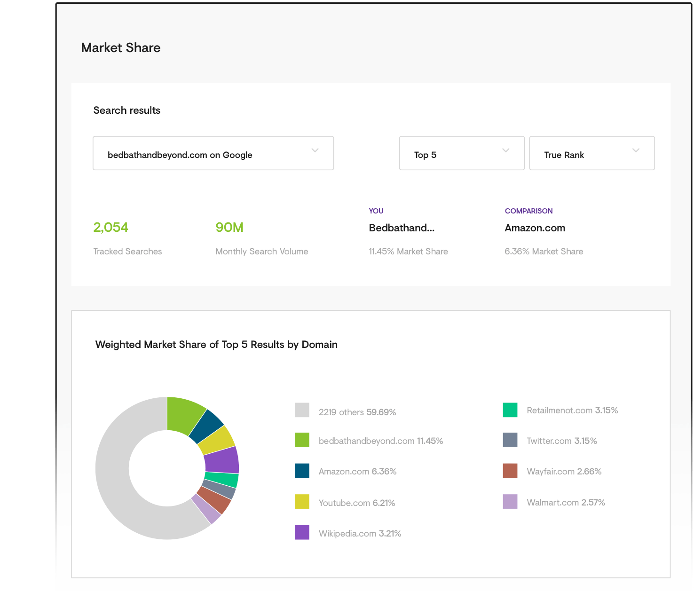Image resolution: width=694 pixels, height=616 pixels.
Task: Click the Search results section heading
Action: click(x=127, y=111)
